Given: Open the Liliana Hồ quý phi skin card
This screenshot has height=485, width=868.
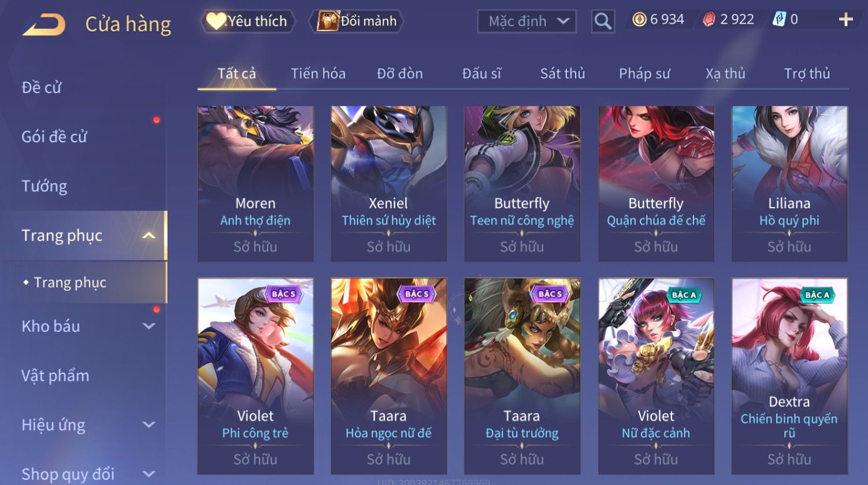Looking at the screenshot, I should point(789,184).
